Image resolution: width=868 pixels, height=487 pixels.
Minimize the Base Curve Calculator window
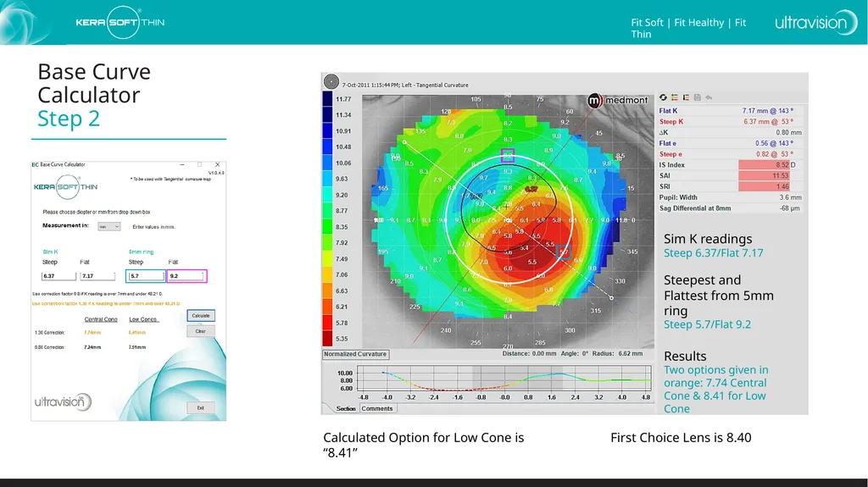[x=181, y=164]
